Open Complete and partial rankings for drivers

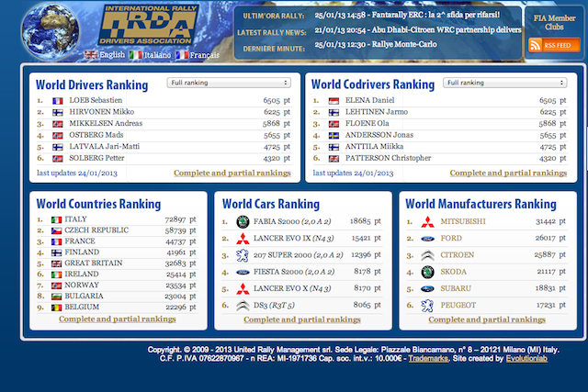tap(232, 173)
